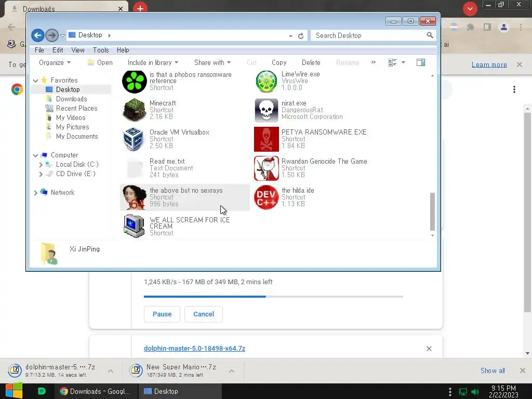Open the File menu
The width and height of the screenshot is (532, 399).
39,50
